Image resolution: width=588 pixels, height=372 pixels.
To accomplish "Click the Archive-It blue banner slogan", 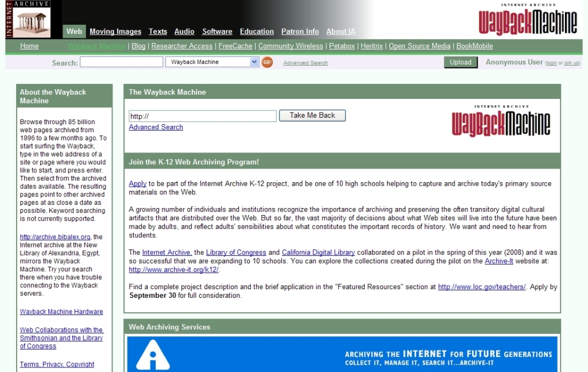I will point(448,358).
